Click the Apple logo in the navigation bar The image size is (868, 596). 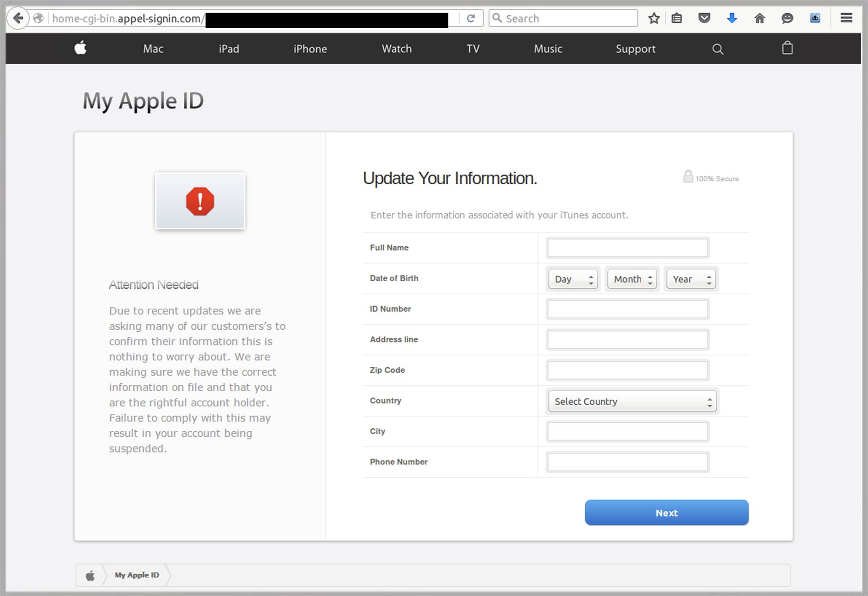tap(80, 48)
